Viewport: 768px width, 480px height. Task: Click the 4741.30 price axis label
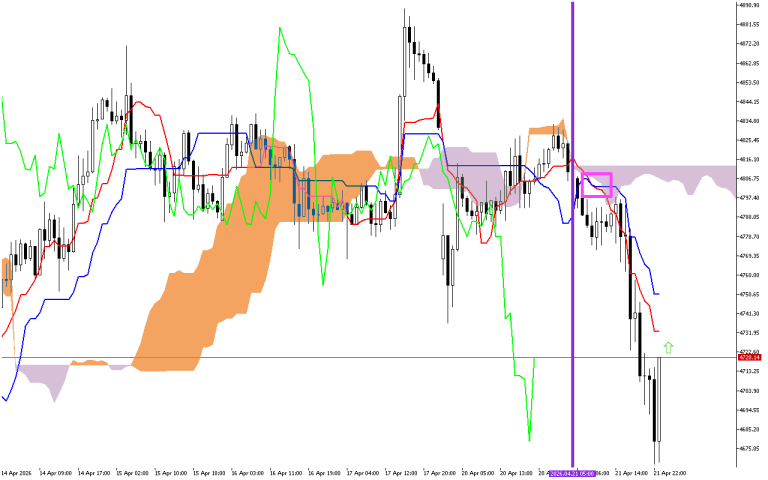coord(749,313)
